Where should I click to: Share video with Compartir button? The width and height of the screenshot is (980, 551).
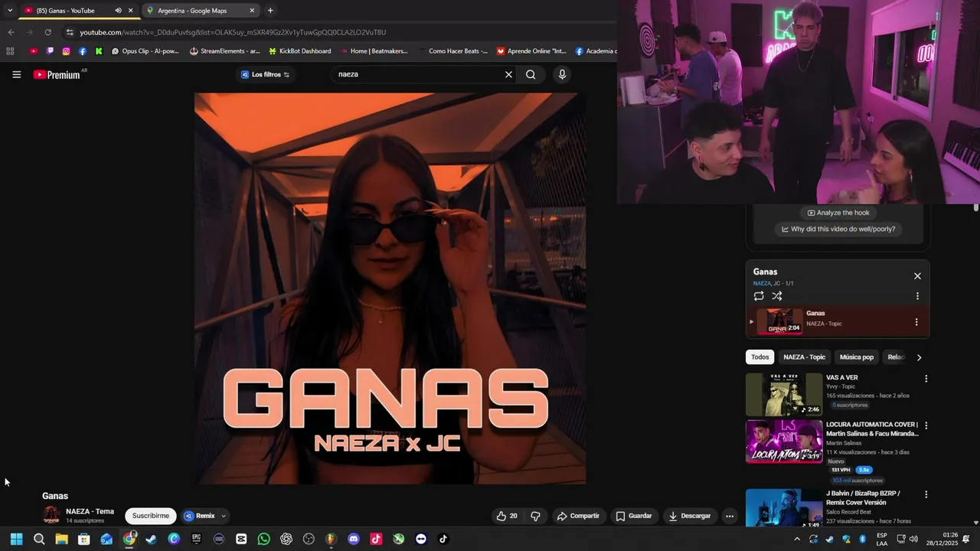[x=578, y=516]
